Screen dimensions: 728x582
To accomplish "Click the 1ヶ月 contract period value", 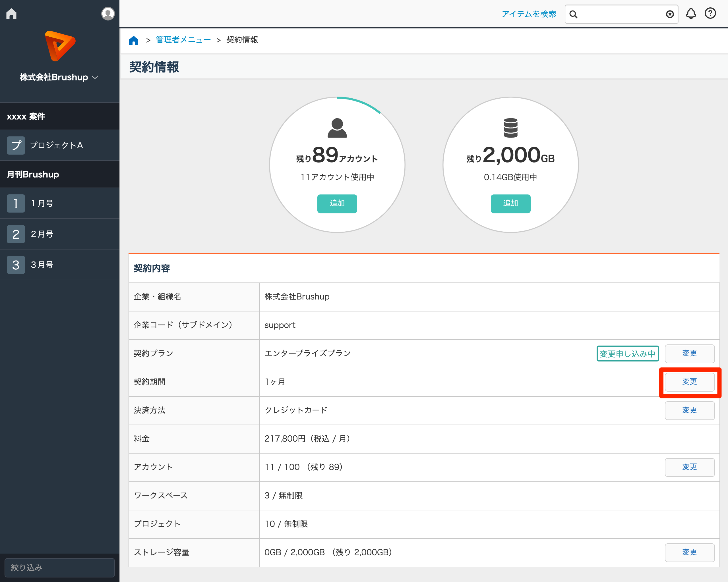I will click(275, 382).
